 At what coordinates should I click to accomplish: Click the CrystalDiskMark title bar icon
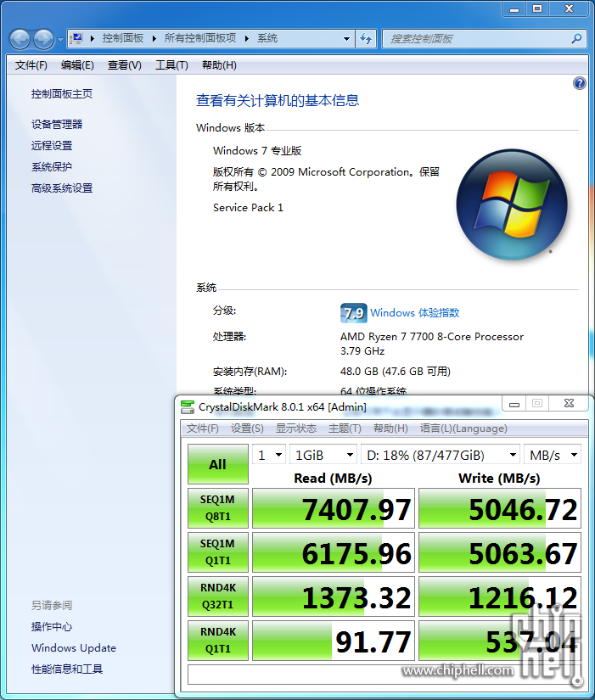[x=188, y=406]
